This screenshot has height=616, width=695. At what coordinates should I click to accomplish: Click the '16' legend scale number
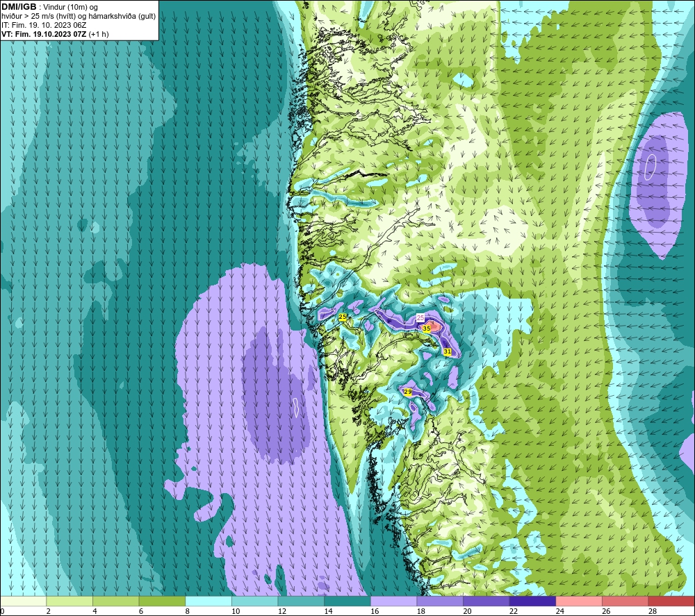click(x=375, y=611)
